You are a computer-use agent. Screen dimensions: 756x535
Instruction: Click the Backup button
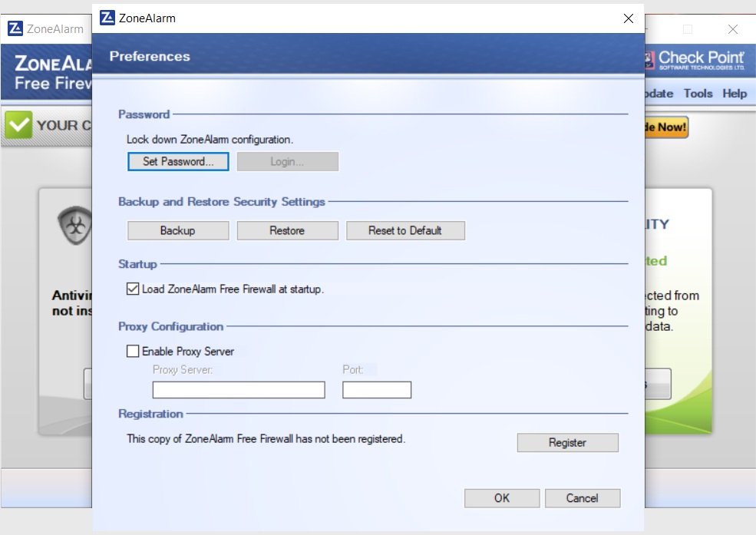(x=178, y=230)
